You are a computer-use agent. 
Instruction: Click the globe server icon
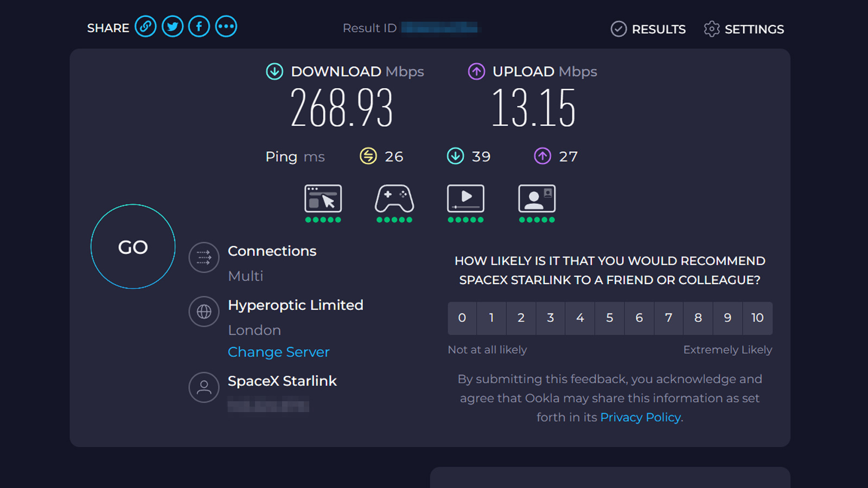204,312
